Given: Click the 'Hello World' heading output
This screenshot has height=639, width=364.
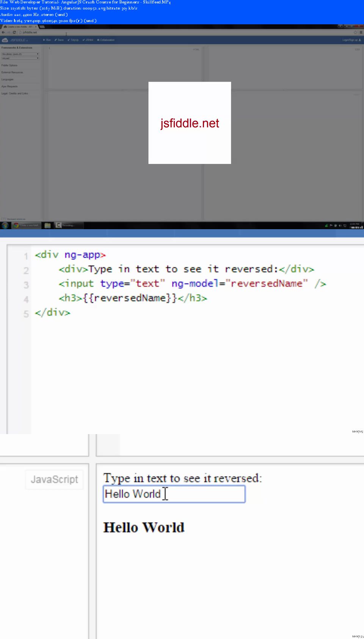Looking at the screenshot, I should coord(144,527).
